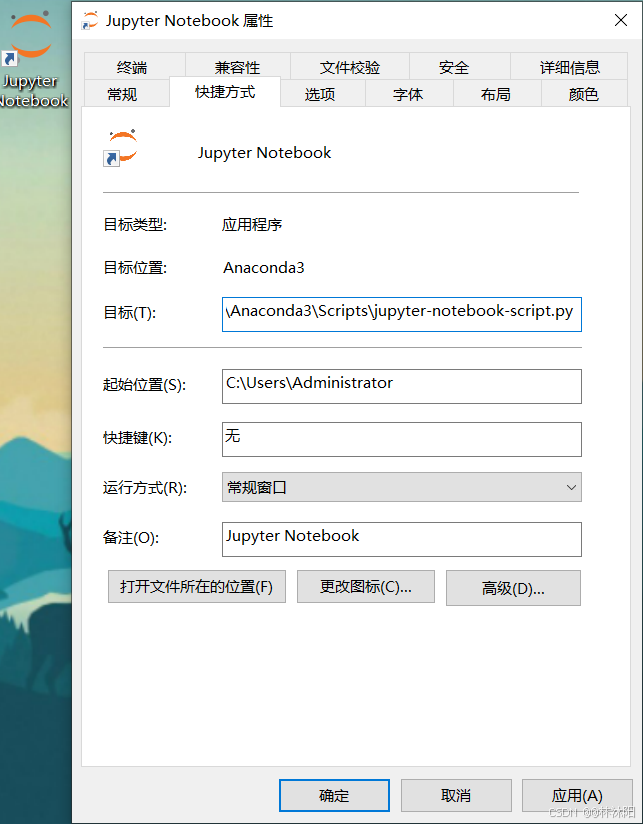Click 打开文件所在的位置(F) button
Screen dimensions: 643x824
pyautogui.click(x=197, y=586)
